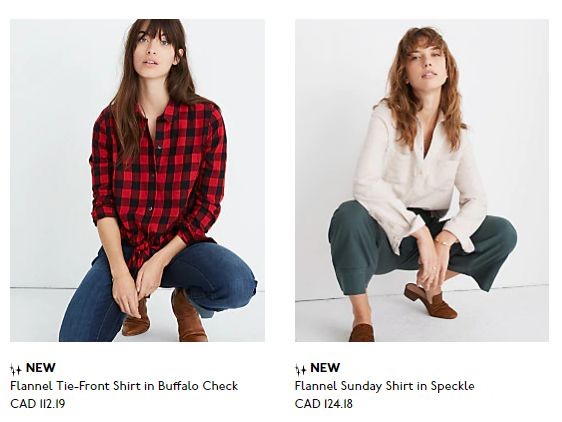Open the Flannel Tie-Front Shirt in Buffalo Check link
This screenshot has height=422, width=562.
click(124, 386)
